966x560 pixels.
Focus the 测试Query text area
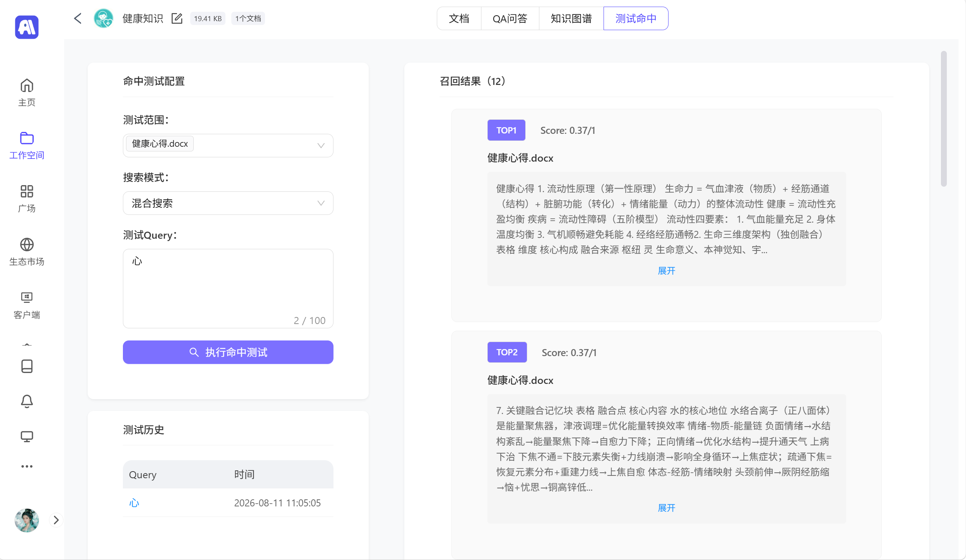coord(228,288)
